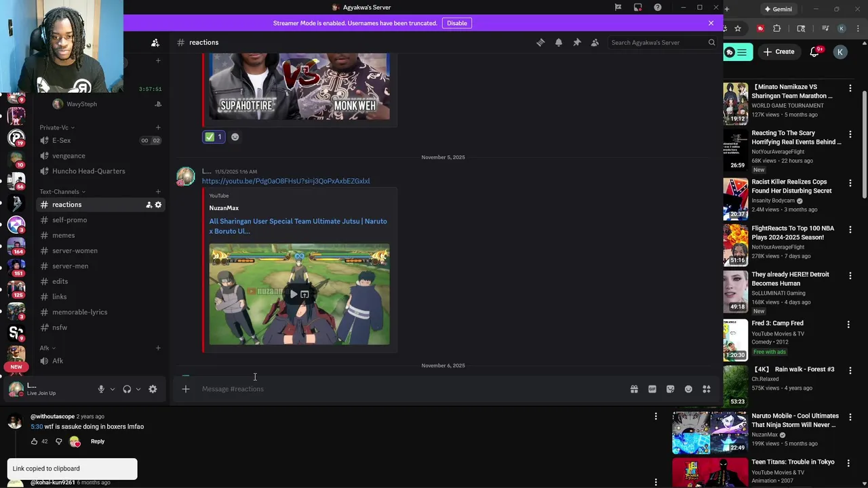Open options for Minato Namikaze video
The image size is (868, 488).
[850, 88]
